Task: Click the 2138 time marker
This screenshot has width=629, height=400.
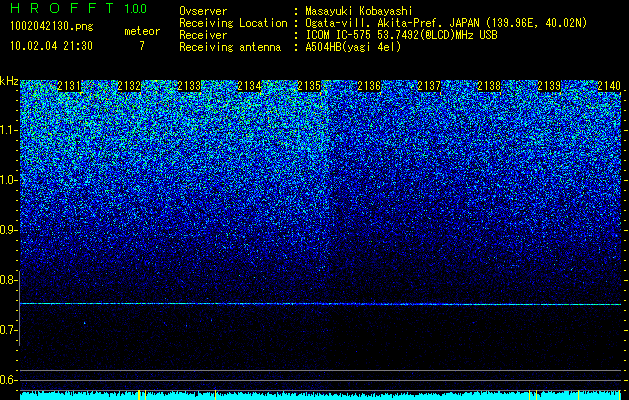Action: point(489,86)
